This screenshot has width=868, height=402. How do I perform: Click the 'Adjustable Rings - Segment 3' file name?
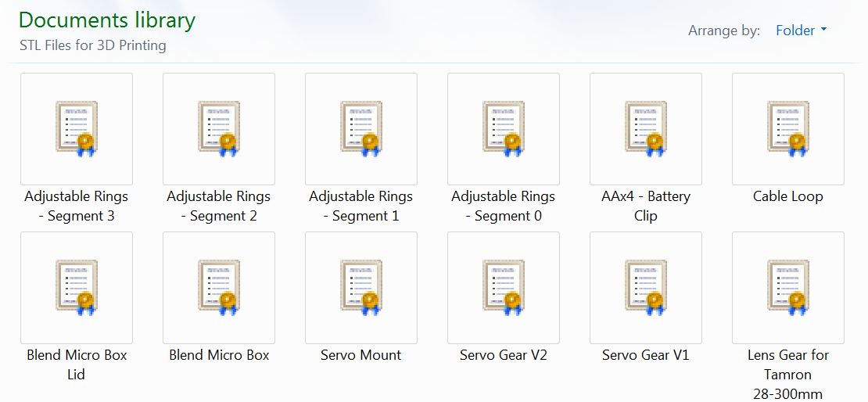click(x=77, y=206)
